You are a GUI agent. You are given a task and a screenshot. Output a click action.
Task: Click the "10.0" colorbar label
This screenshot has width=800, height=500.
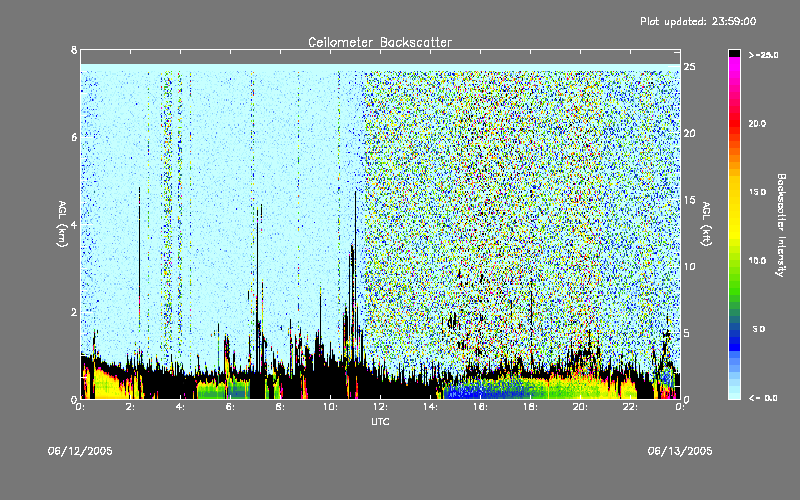coord(757,261)
